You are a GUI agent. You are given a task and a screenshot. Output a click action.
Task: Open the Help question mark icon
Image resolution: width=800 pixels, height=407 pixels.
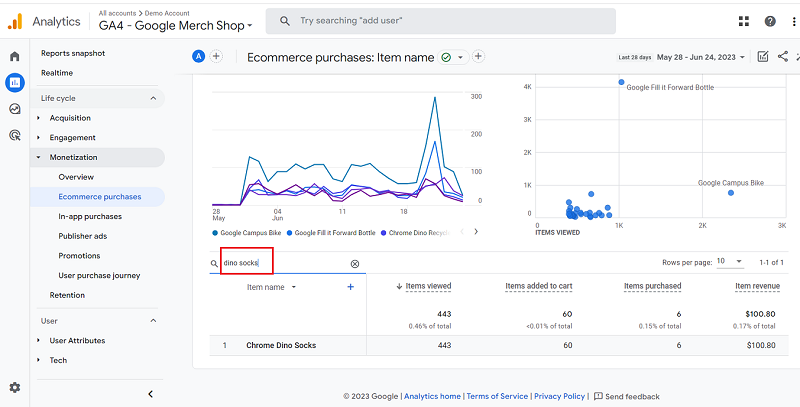(x=770, y=21)
